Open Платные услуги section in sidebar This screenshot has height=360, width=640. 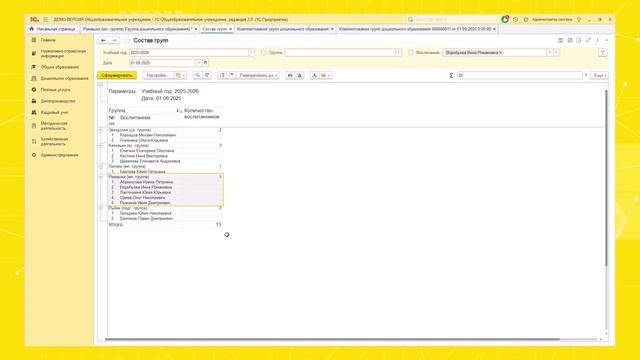pos(56,89)
